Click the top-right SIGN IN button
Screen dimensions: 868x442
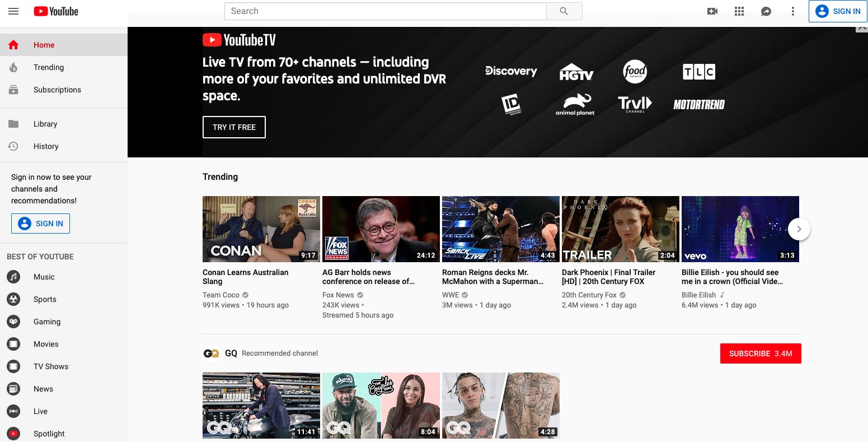838,11
